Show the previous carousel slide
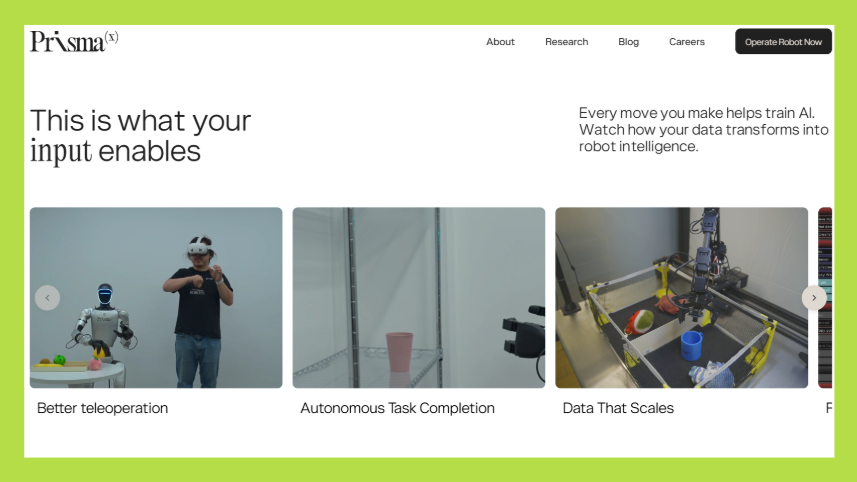 47,298
